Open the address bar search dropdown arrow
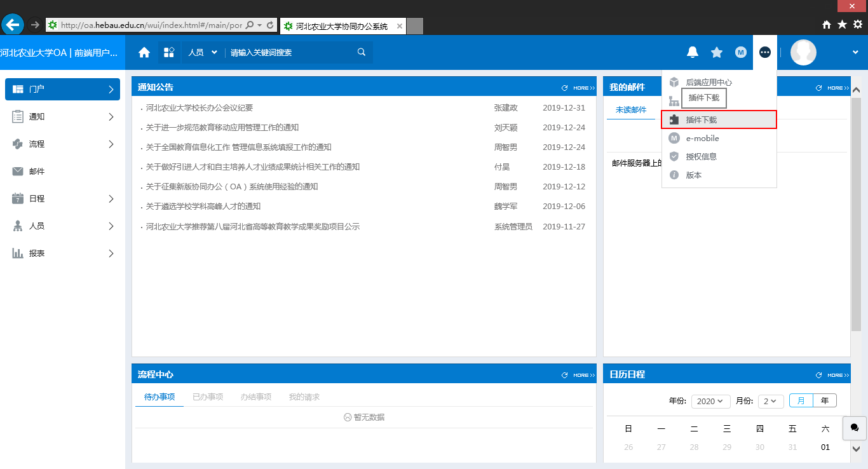Image resolution: width=868 pixels, height=469 pixels. [259, 25]
